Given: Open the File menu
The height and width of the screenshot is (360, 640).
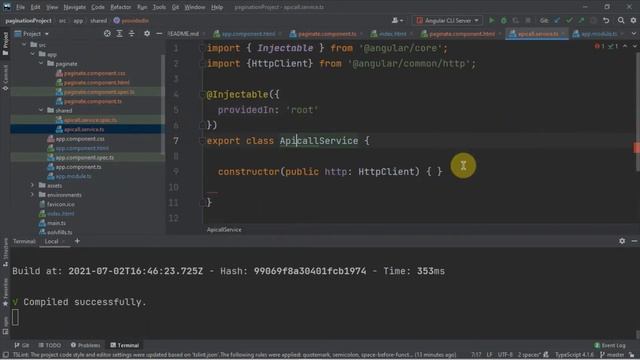Looking at the screenshot, I should [x=20, y=7].
